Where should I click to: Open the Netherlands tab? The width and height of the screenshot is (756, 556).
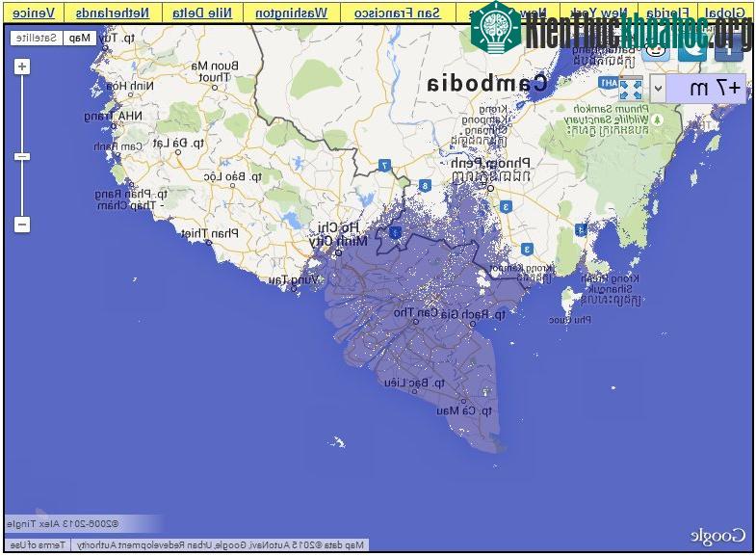tap(113, 13)
